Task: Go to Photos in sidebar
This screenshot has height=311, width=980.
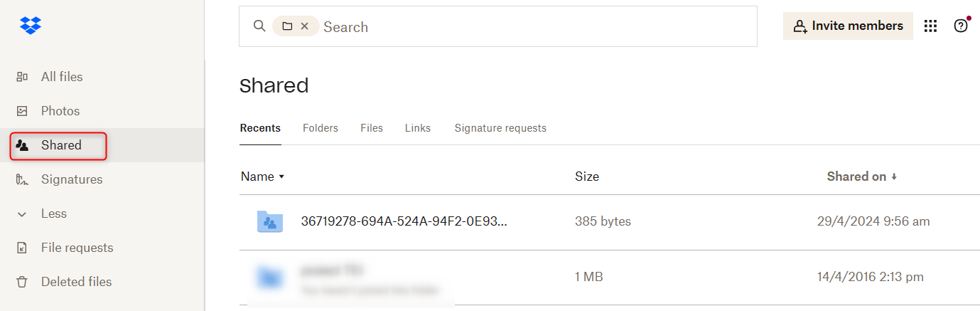Action: tap(60, 111)
